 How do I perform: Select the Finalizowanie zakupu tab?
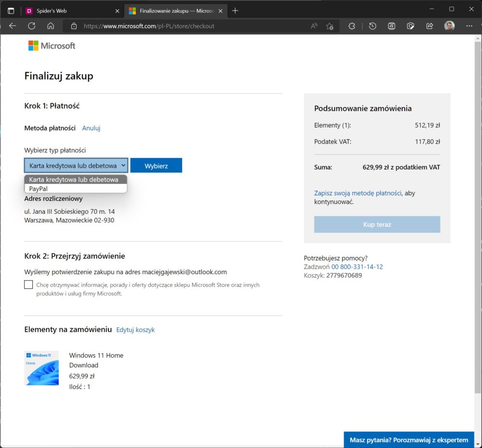(x=176, y=11)
